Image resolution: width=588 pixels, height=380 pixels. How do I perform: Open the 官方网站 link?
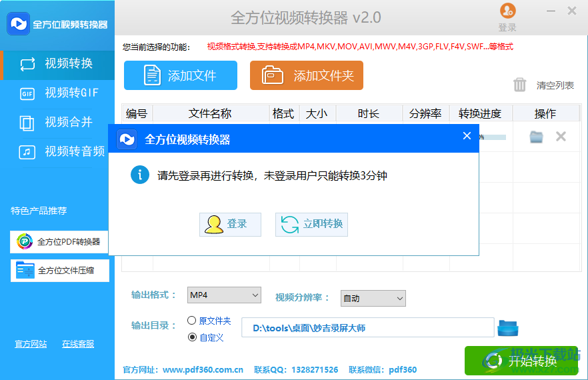point(31,343)
